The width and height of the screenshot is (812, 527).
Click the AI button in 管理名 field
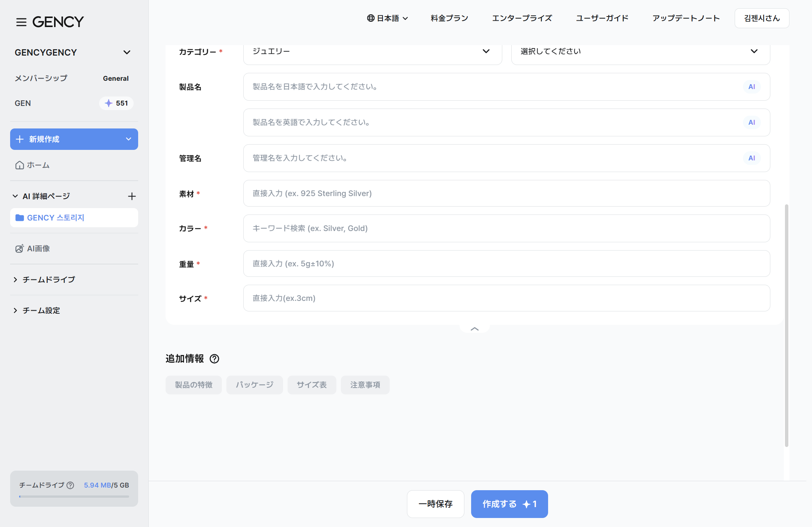tap(752, 158)
